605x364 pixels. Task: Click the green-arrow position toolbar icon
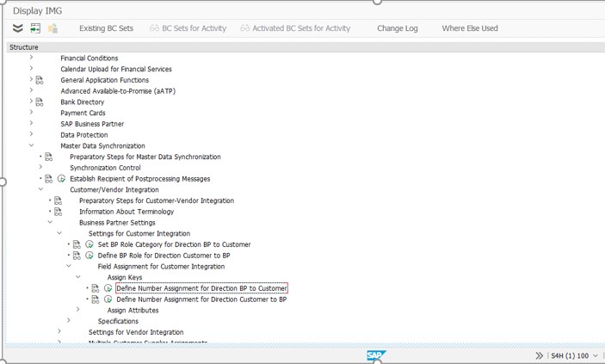pyautogui.click(x=35, y=28)
